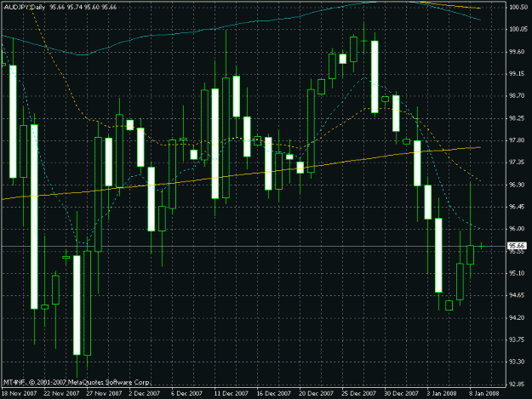Click the AUDJPY,Daily chart title text
This screenshot has height=399, width=532.
tap(25, 7)
